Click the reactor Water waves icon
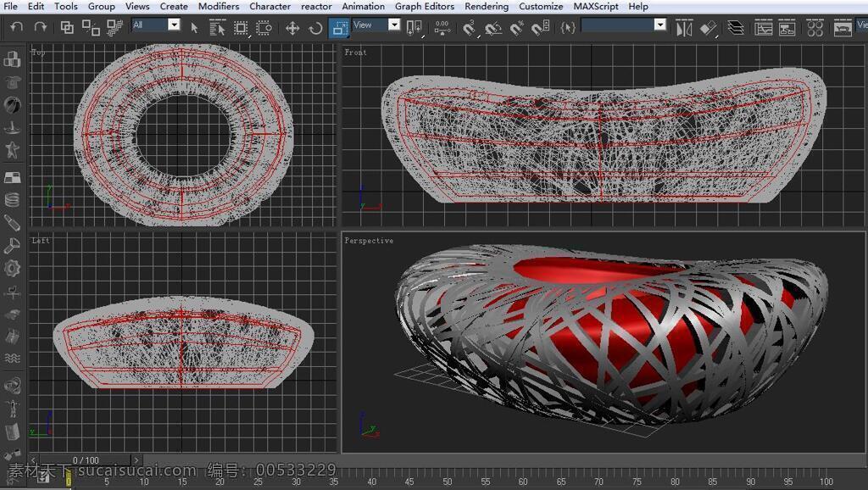This screenshot has width=868, height=490. click(x=12, y=359)
